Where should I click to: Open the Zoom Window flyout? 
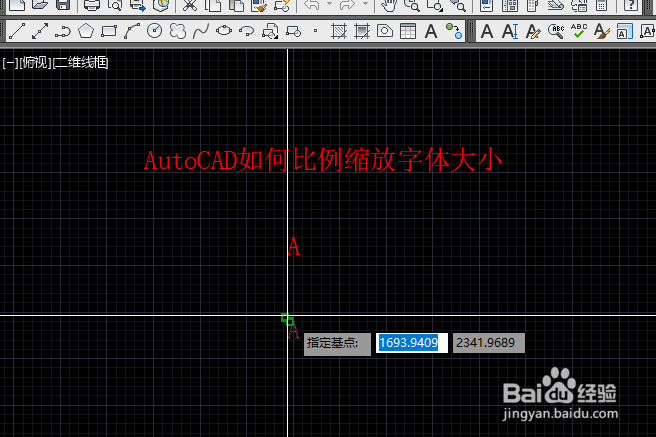coord(435,5)
